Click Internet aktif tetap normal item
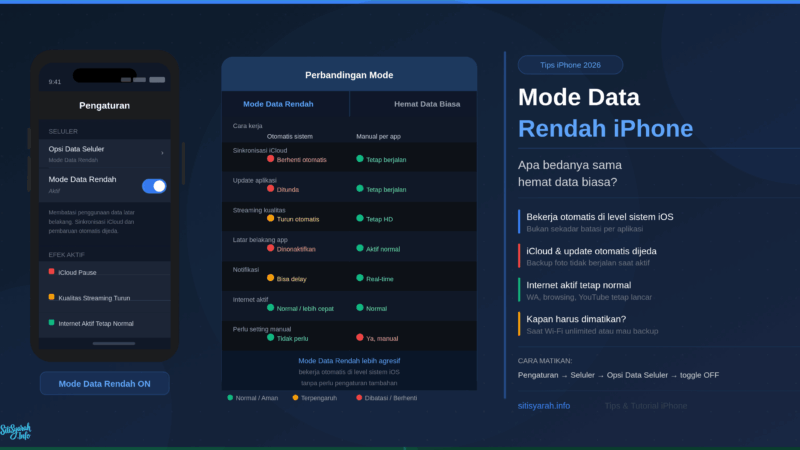 [x=579, y=285]
